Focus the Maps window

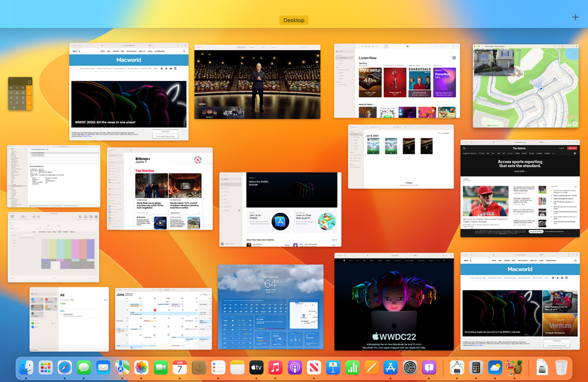coord(525,86)
